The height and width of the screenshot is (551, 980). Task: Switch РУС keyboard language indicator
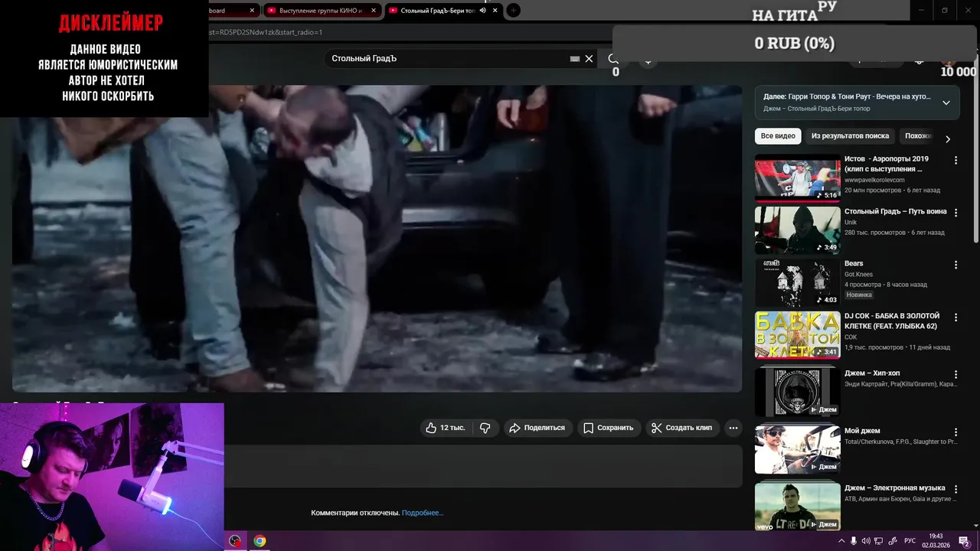click(x=910, y=541)
